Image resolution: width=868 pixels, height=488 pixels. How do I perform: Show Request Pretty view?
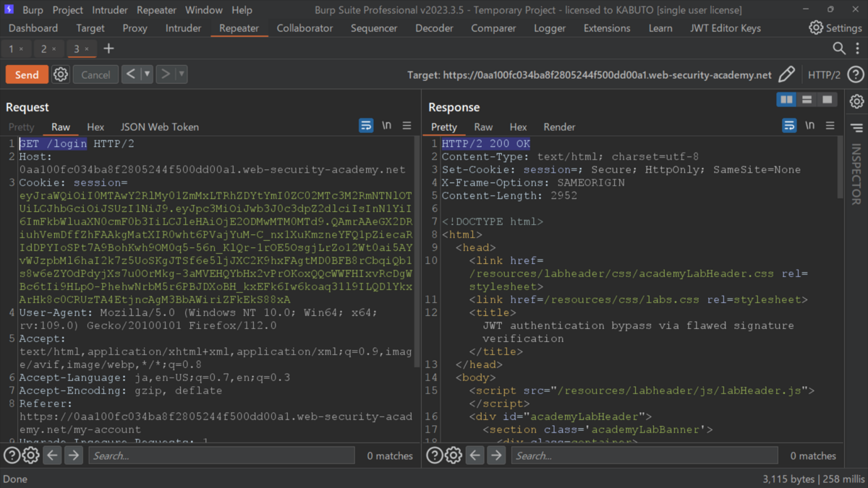click(22, 127)
